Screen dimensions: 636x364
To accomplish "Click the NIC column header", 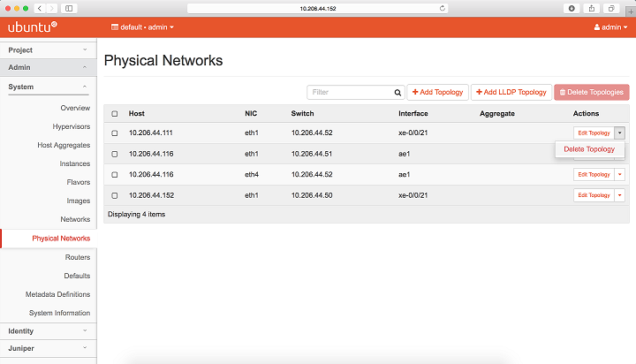I will pos(251,114).
